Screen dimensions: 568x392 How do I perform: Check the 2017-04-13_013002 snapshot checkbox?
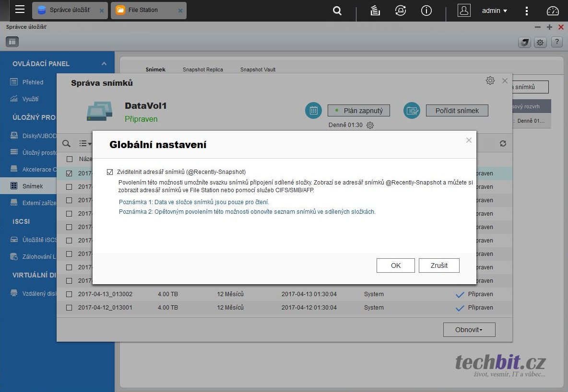(70, 294)
